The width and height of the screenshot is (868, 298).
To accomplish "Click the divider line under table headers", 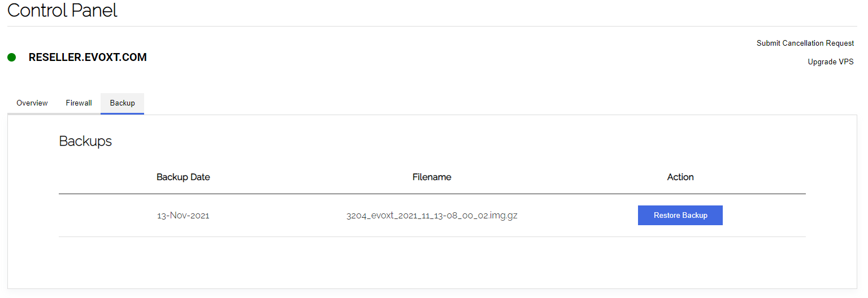I will click(432, 194).
